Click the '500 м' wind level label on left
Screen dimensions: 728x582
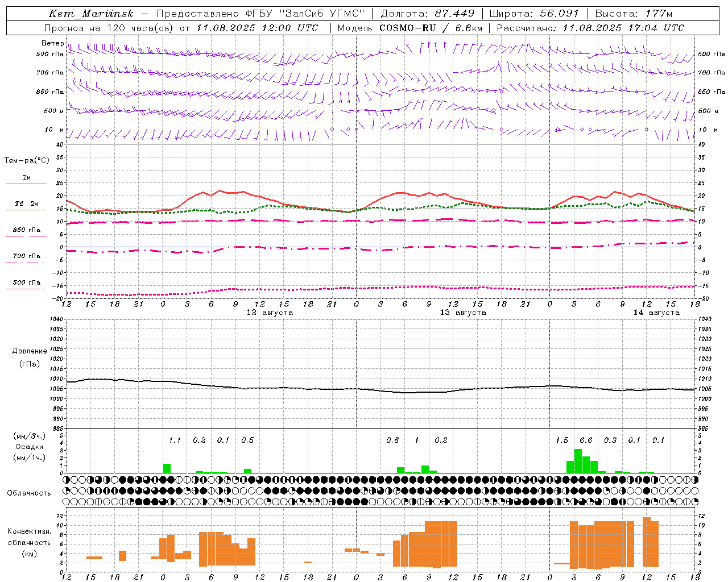[x=54, y=111]
